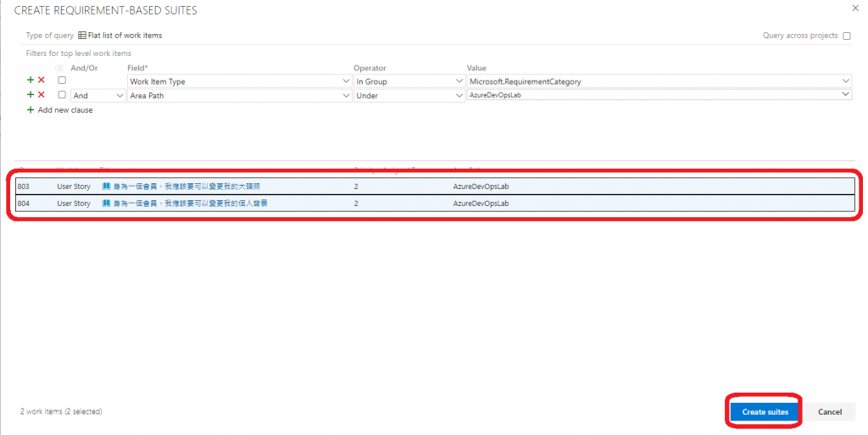Click the group clauses icon in the header
This screenshot has width=868, height=435.
pos(59,68)
